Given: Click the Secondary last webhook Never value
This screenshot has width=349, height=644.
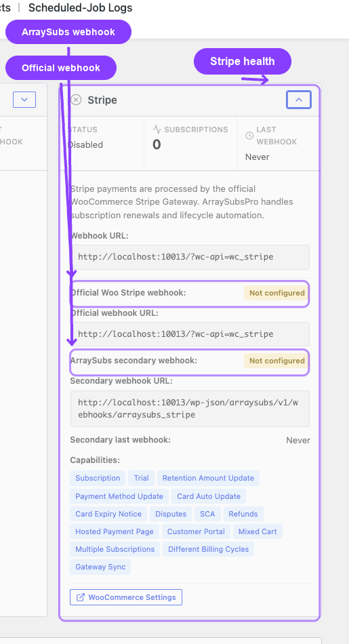Looking at the screenshot, I should (x=298, y=440).
